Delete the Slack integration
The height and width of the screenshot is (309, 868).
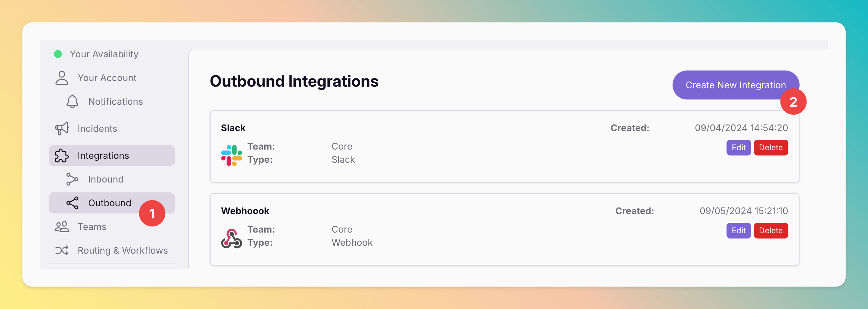point(771,147)
